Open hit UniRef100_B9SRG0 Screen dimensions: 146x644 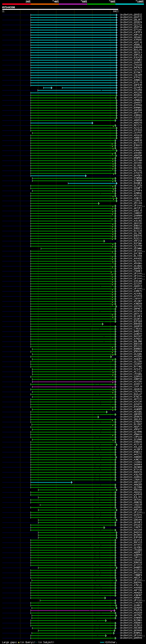click(x=131, y=95)
